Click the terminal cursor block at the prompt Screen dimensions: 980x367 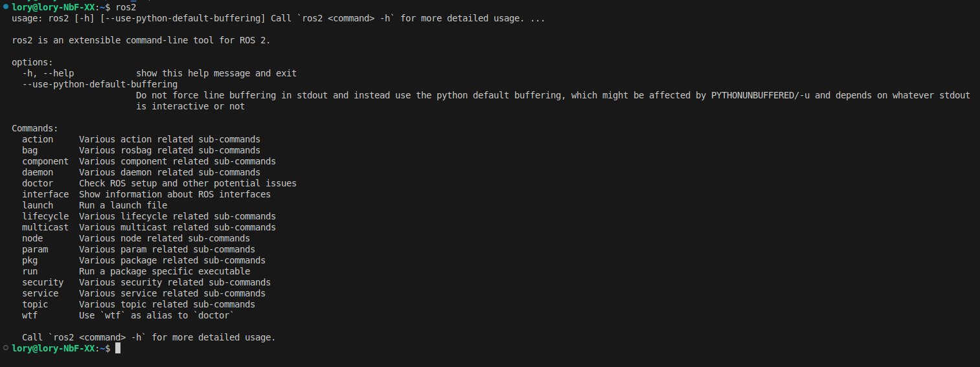(118, 348)
